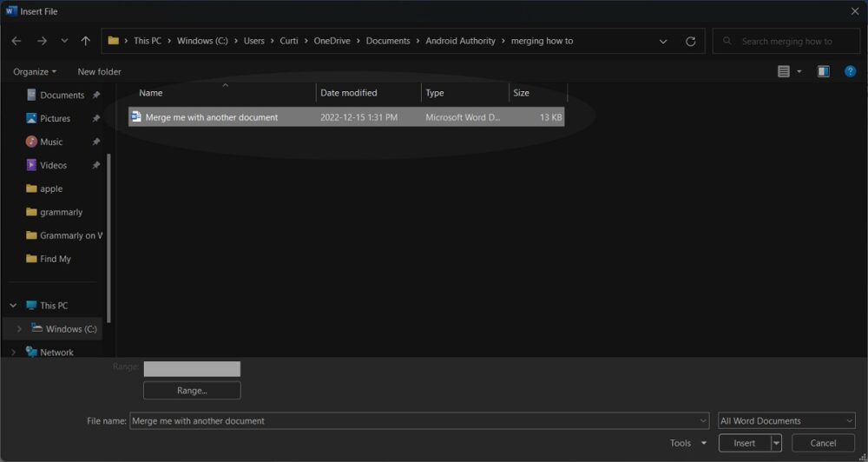Click This PC in the address path
The height and width of the screenshot is (462, 868).
pos(148,41)
